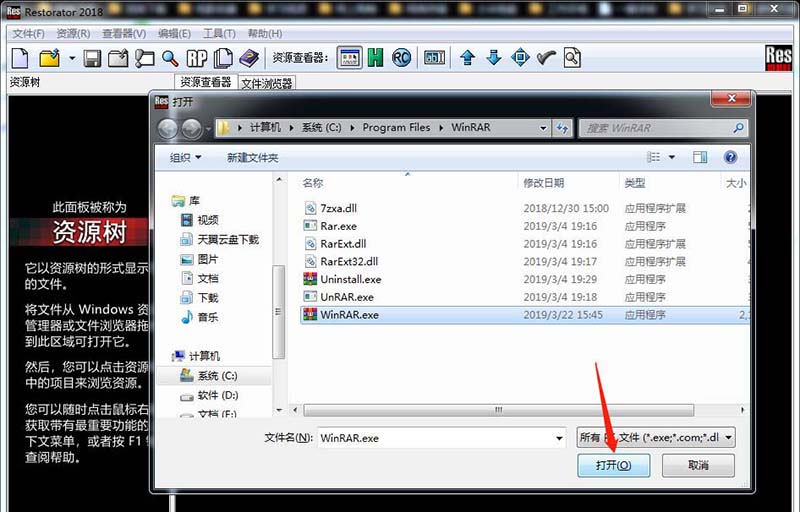Expand the Open recent files arrow in toolbar
Screen dimensions: 800x512
pos(72,58)
